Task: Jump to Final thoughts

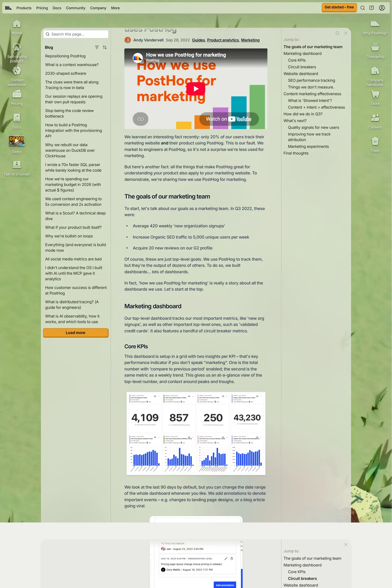Action: click(296, 153)
